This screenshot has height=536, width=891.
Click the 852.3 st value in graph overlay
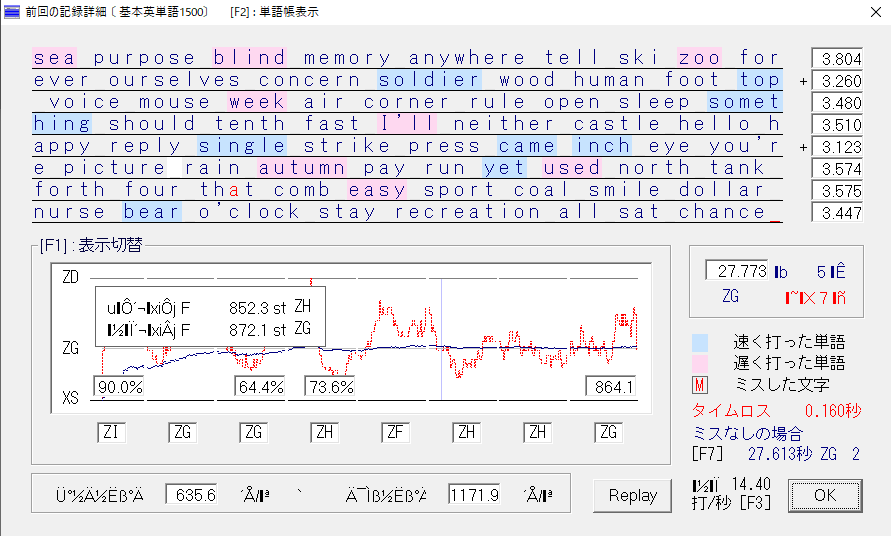tap(257, 308)
